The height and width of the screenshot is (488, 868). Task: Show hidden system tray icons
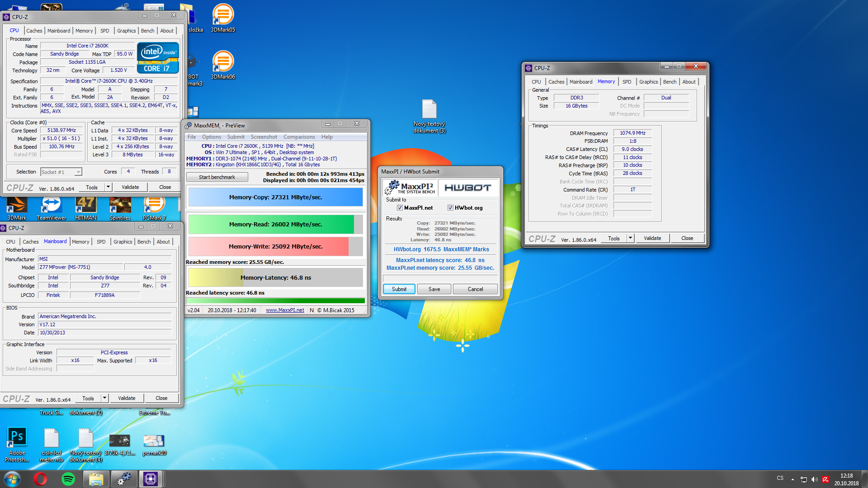[x=793, y=479]
